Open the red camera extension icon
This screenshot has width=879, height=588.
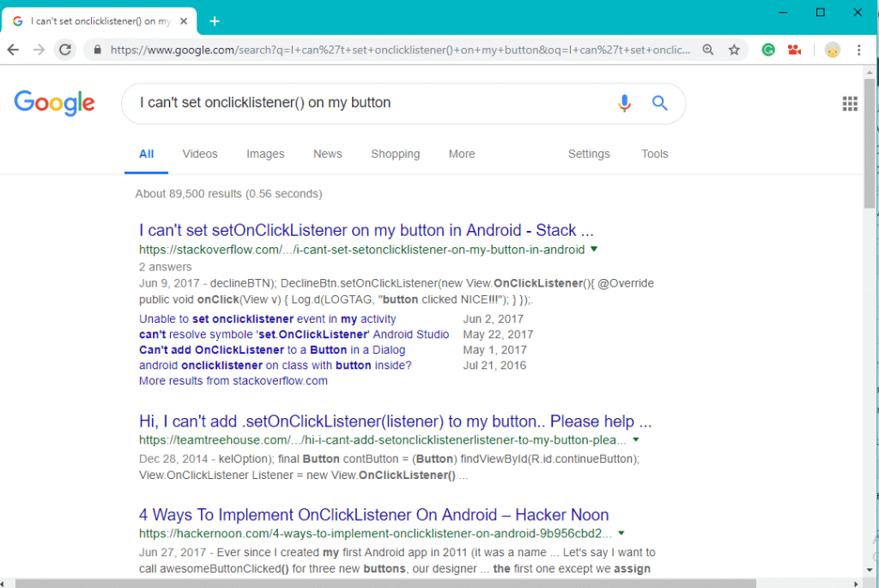tap(794, 50)
